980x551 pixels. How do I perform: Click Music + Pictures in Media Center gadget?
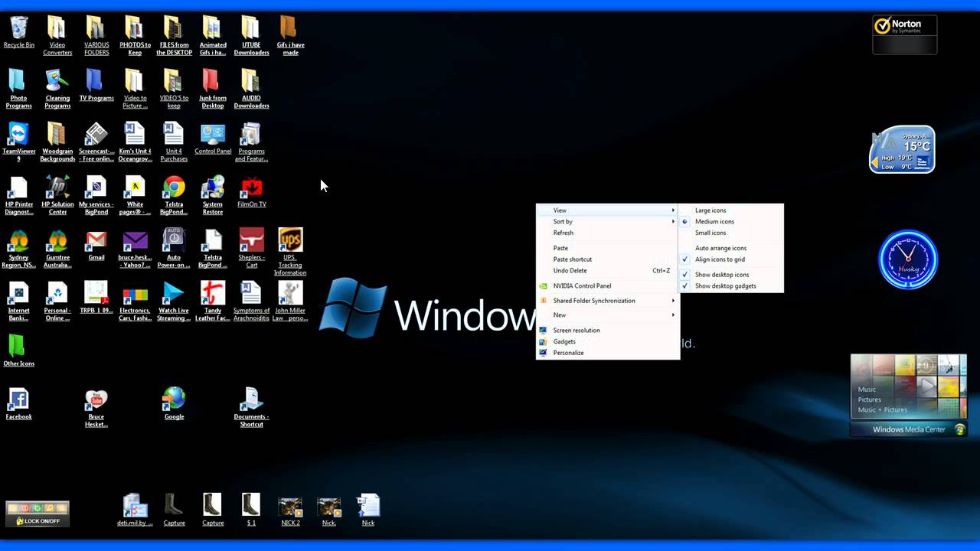click(x=882, y=409)
